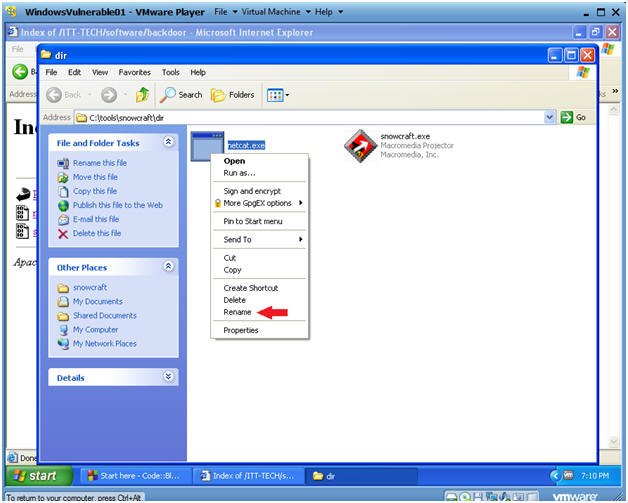Click the Internet Explorer page scrollbar down arrow
628x503 pixels.
[x=614, y=442]
